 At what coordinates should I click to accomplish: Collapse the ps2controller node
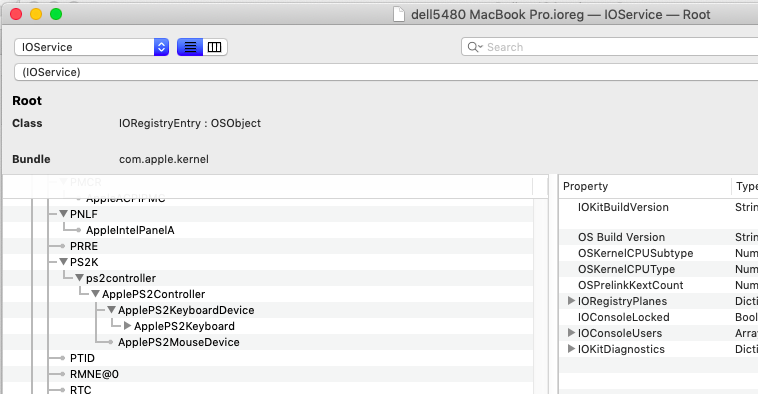(x=79, y=278)
